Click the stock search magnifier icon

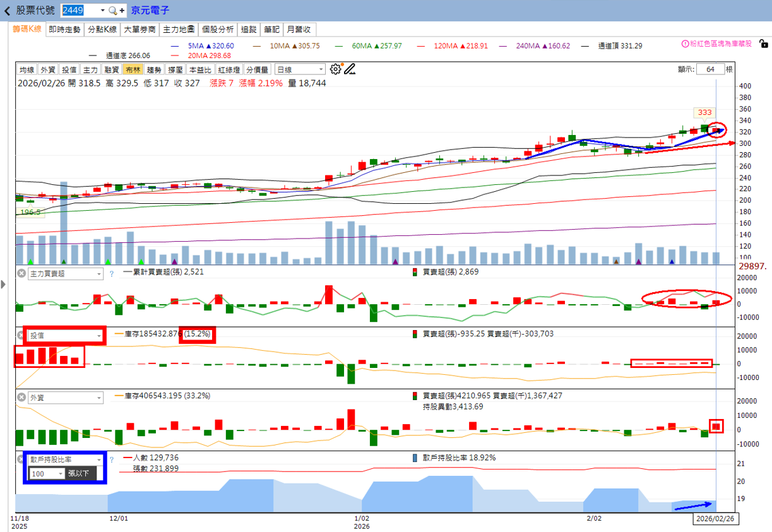click(x=111, y=11)
